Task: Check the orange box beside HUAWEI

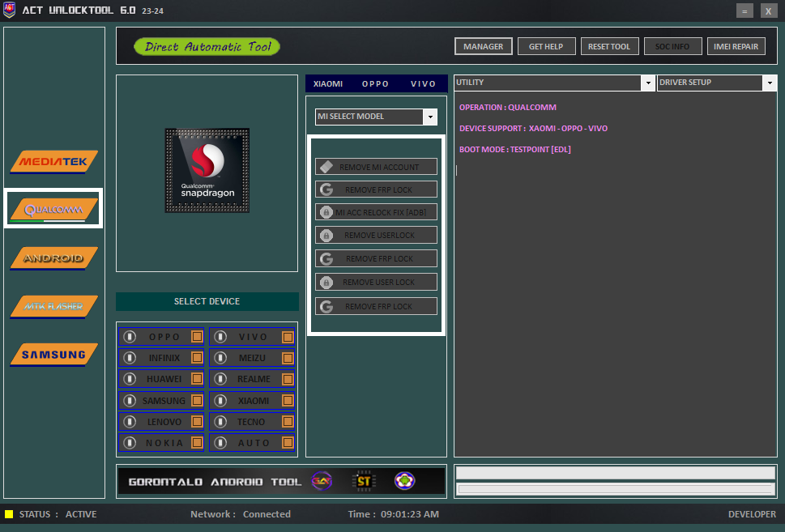Action: pyautogui.click(x=197, y=379)
